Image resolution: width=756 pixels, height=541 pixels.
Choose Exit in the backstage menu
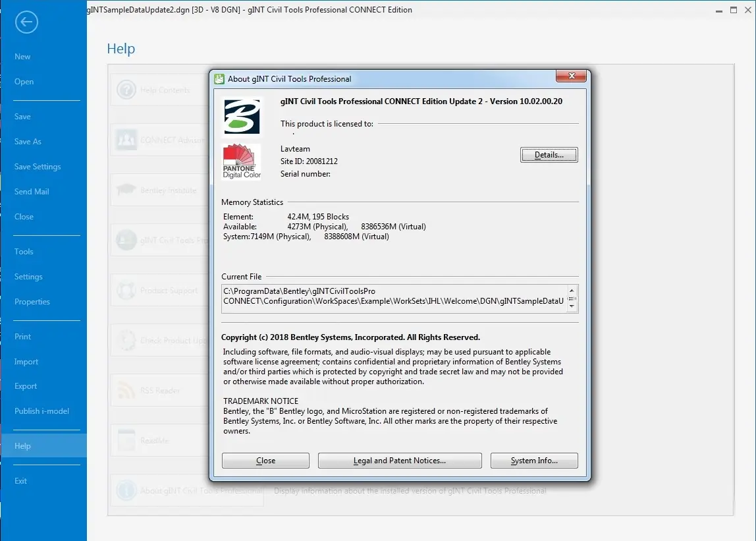pyautogui.click(x=20, y=480)
